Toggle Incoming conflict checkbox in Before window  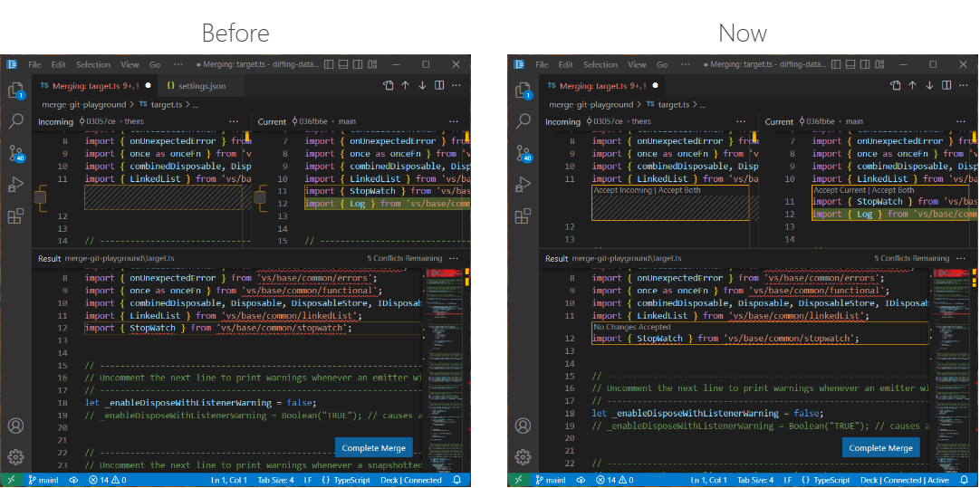tap(40, 197)
